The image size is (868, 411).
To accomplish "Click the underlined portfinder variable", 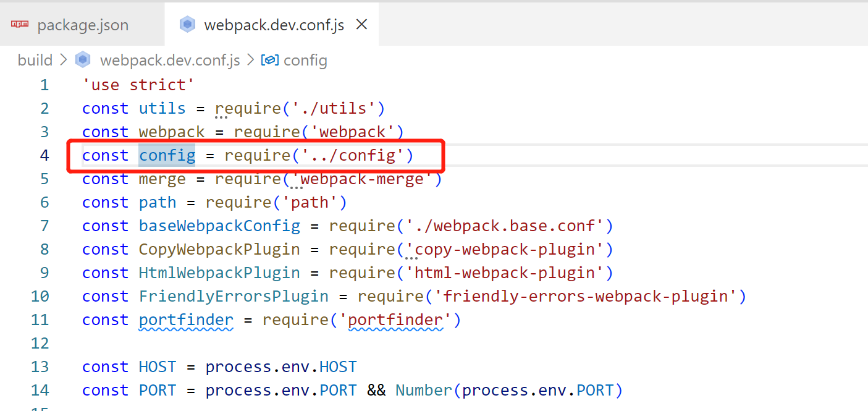I will (x=186, y=320).
